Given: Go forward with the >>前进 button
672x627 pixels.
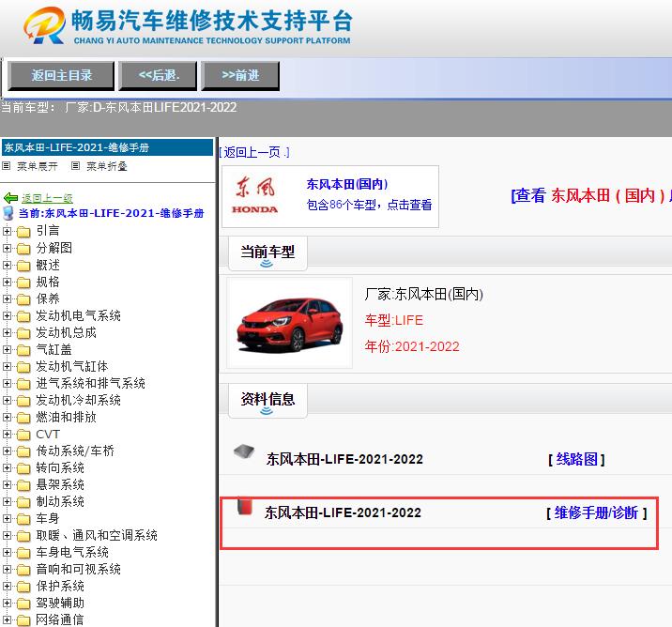Looking at the screenshot, I should click(x=240, y=76).
